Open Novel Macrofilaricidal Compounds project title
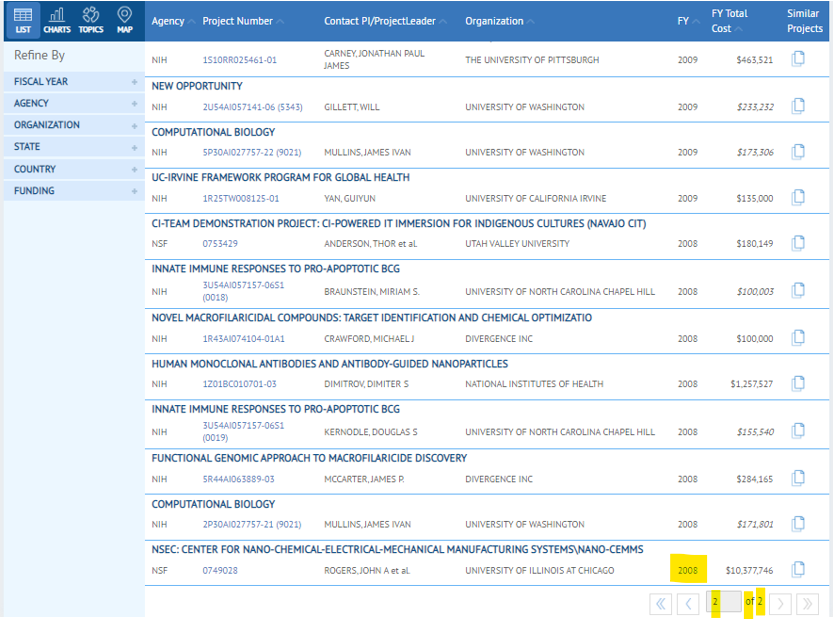Screen dimensions: 833x620 [x=372, y=318]
